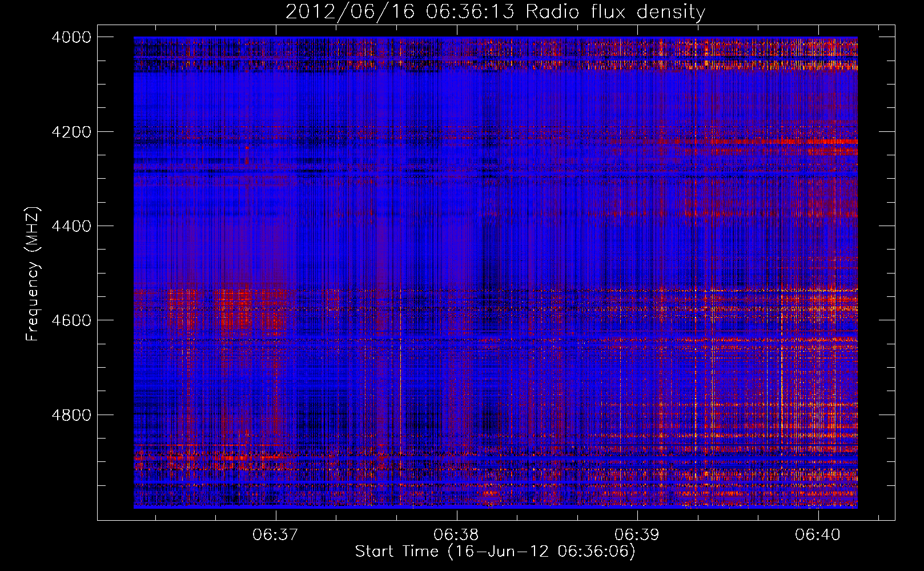
Task: Click the '4400' frequency axis label
Action: pos(71,226)
